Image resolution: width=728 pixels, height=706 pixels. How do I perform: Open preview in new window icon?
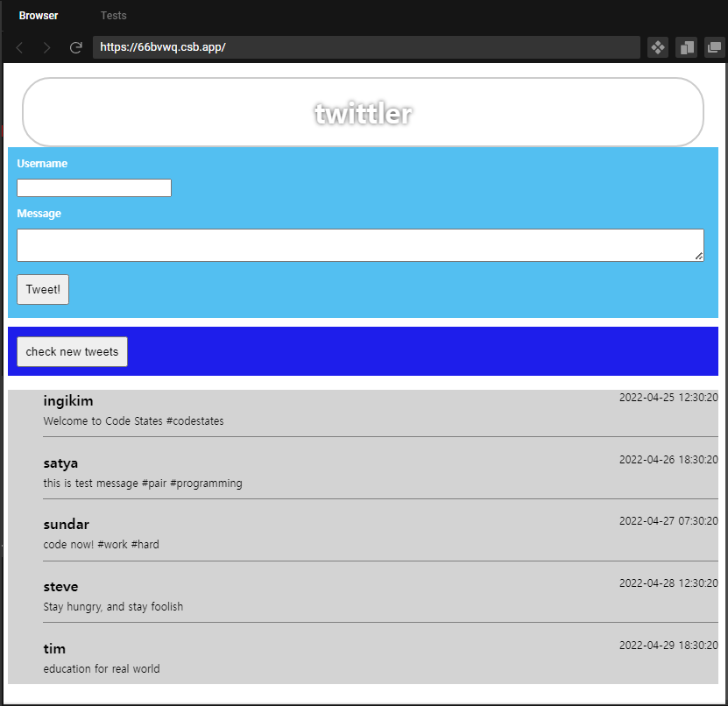pos(715,47)
